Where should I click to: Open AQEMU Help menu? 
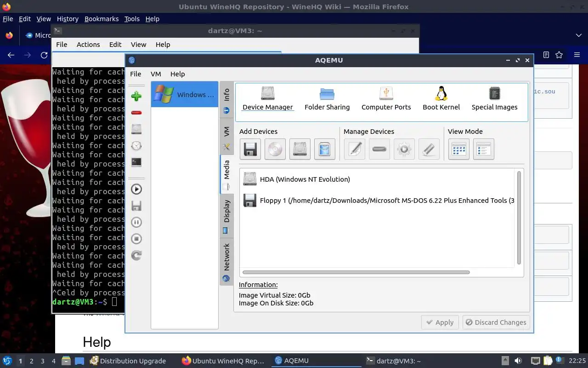[177, 74]
